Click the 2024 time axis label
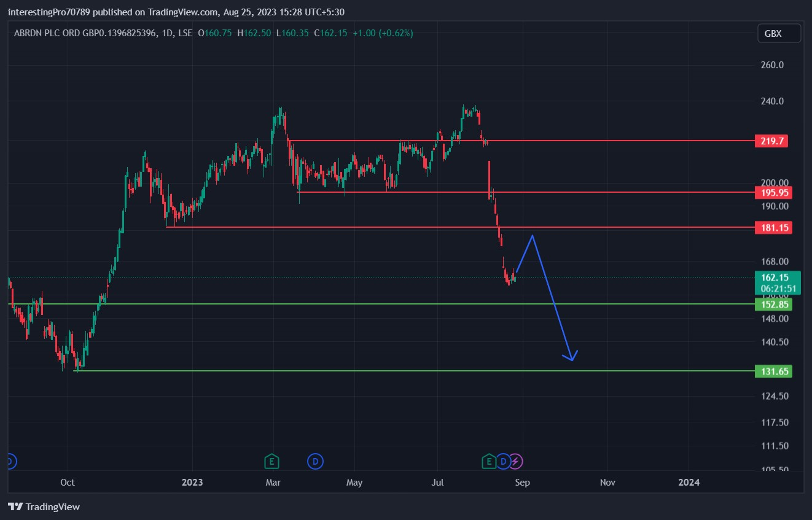812x520 pixels. coord(689,483)
